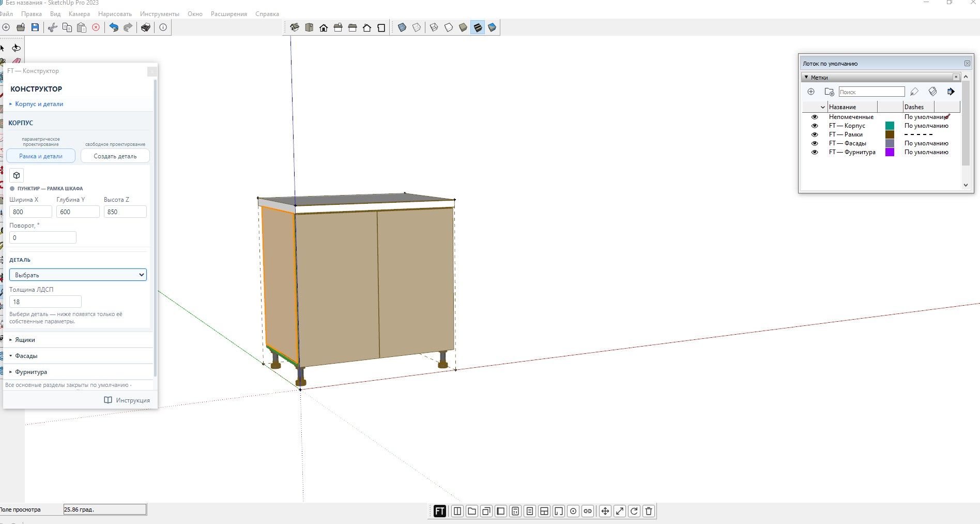Click the Cut (scissors) toolbar icon

click(52, 27)
